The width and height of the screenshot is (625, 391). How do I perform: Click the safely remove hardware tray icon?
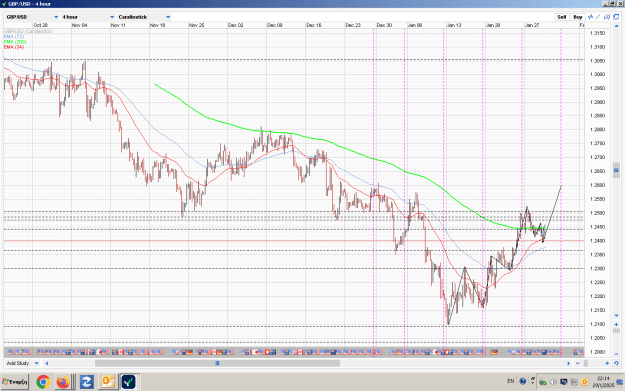coord(542,382)
